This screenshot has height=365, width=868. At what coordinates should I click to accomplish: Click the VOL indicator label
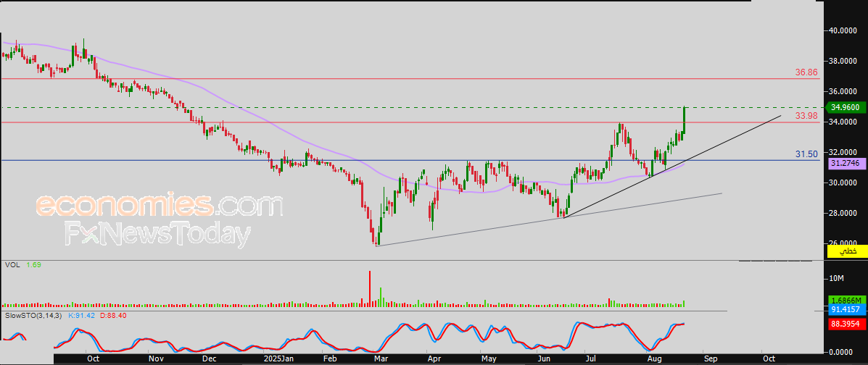[12, 265]
